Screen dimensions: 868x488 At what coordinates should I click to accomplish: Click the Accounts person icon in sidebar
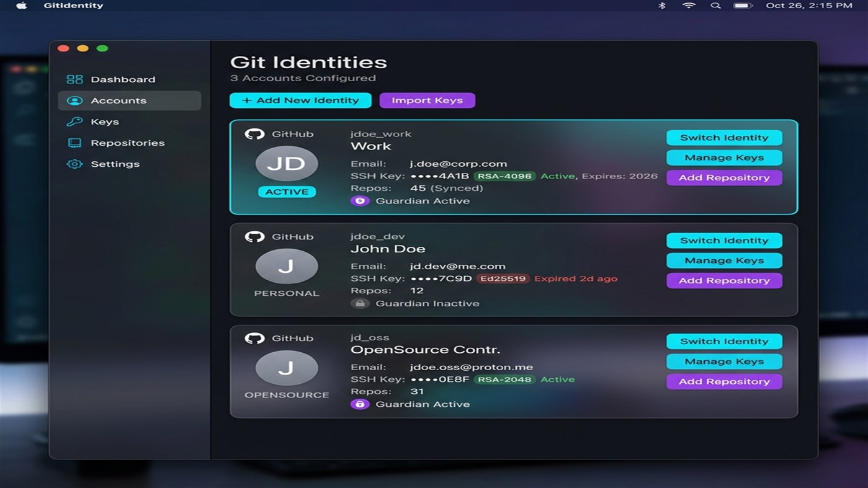point(74,100)
